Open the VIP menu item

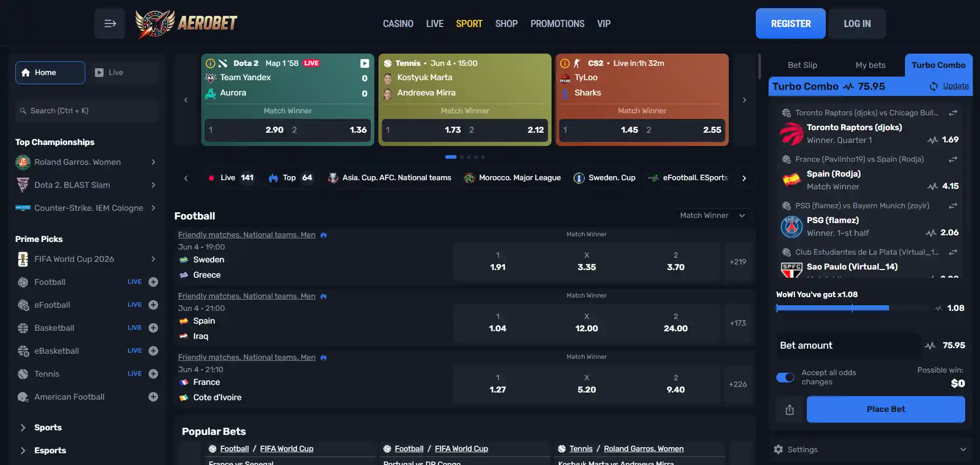[604, 23]
